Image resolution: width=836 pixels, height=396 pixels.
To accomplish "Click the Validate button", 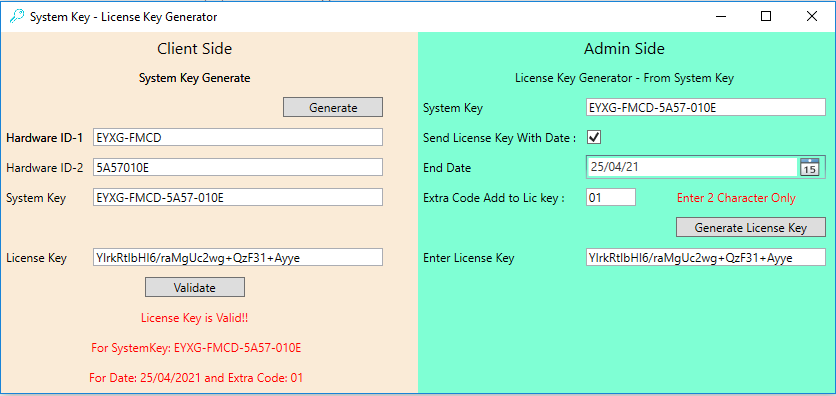I will point(195,287).
